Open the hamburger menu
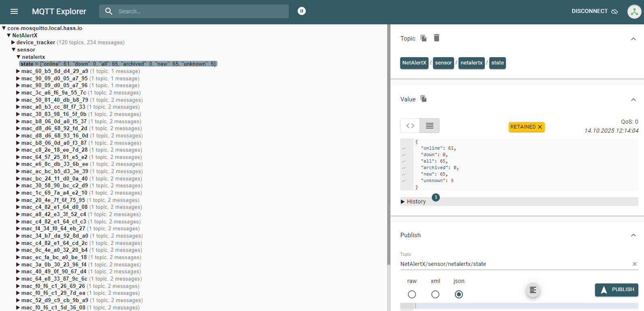The image size is (644, 311). click(x=14, y=11)
